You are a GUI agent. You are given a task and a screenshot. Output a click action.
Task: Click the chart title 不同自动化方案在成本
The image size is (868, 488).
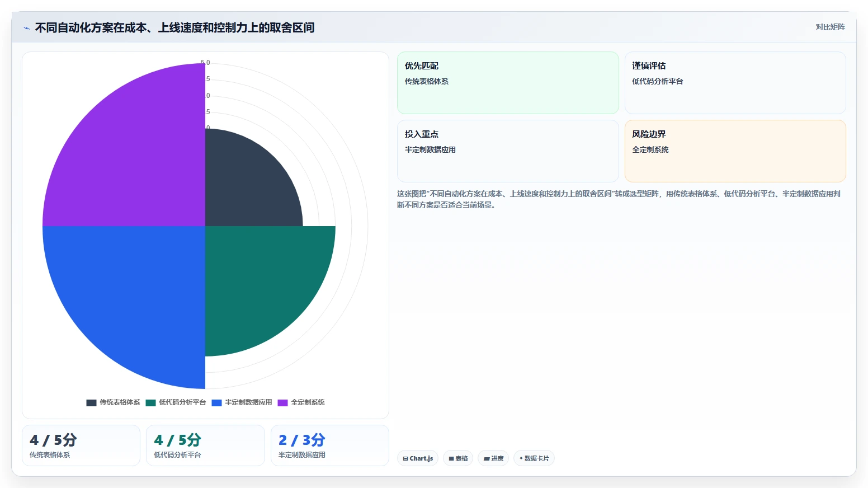pos(174,27)
